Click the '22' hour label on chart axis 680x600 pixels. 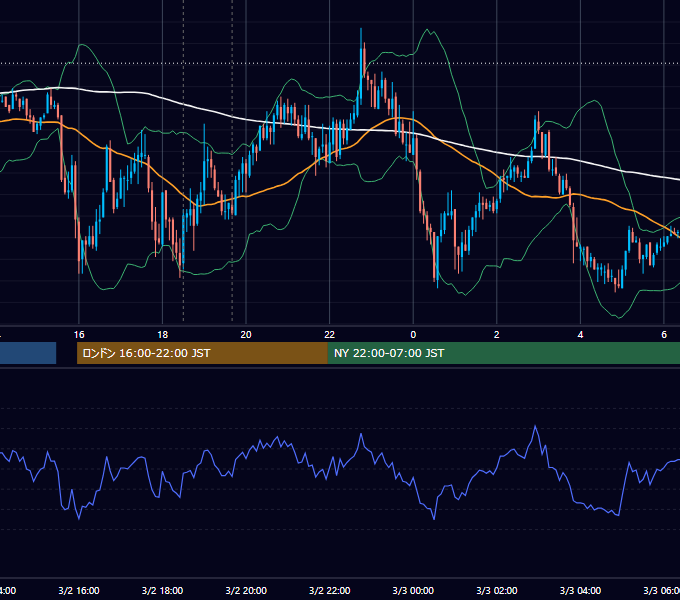(330, 335)
